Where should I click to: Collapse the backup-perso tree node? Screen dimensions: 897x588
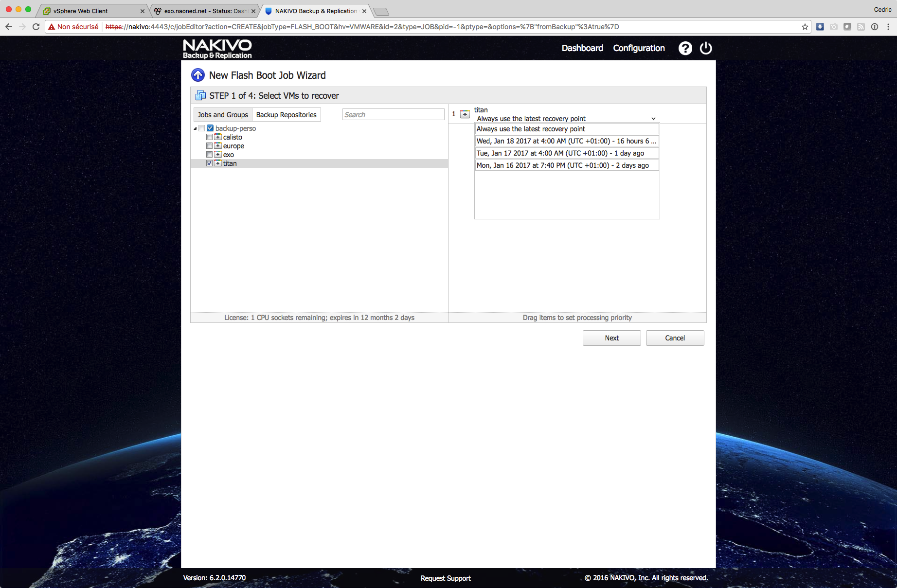(x=196, y=128)
